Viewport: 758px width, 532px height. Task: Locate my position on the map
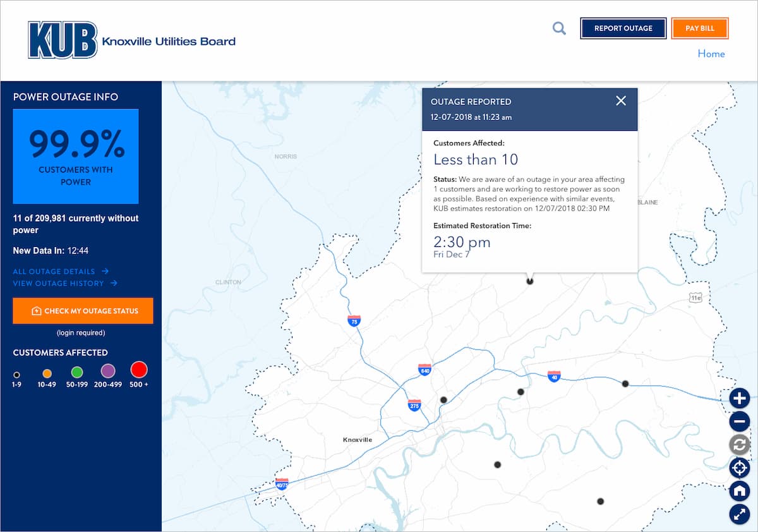pyautogui.click(x=739, y=468)
